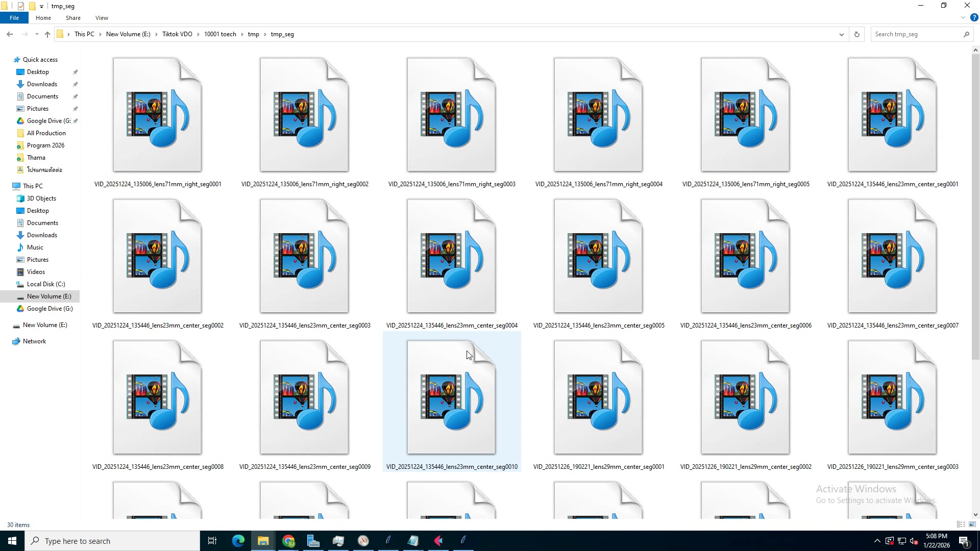Click the refresh icon in the address bar
The height and width of the screenshot is (551, 980).
(x=857, y=34)
